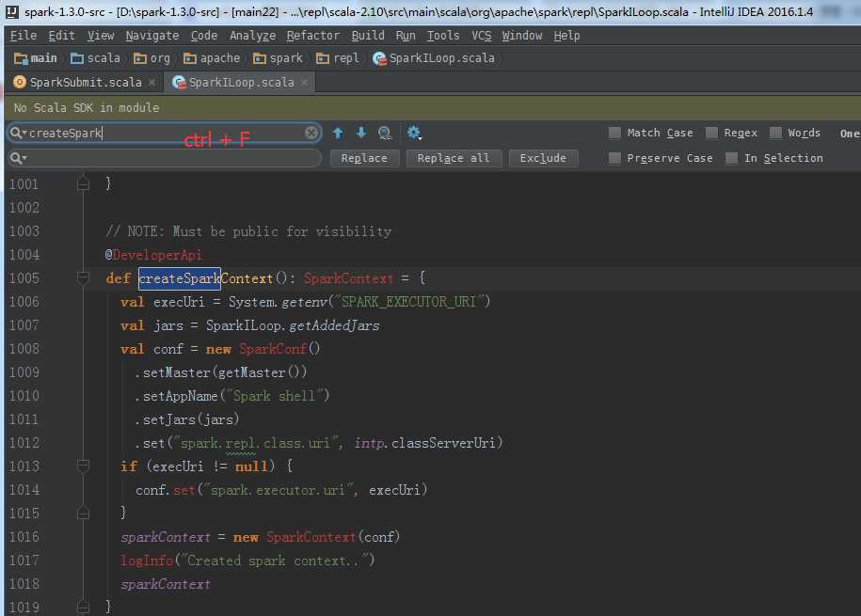Screen dimensions: 861x616
Task: Click fold end marker at line 1019
Action: click(83, 608)
